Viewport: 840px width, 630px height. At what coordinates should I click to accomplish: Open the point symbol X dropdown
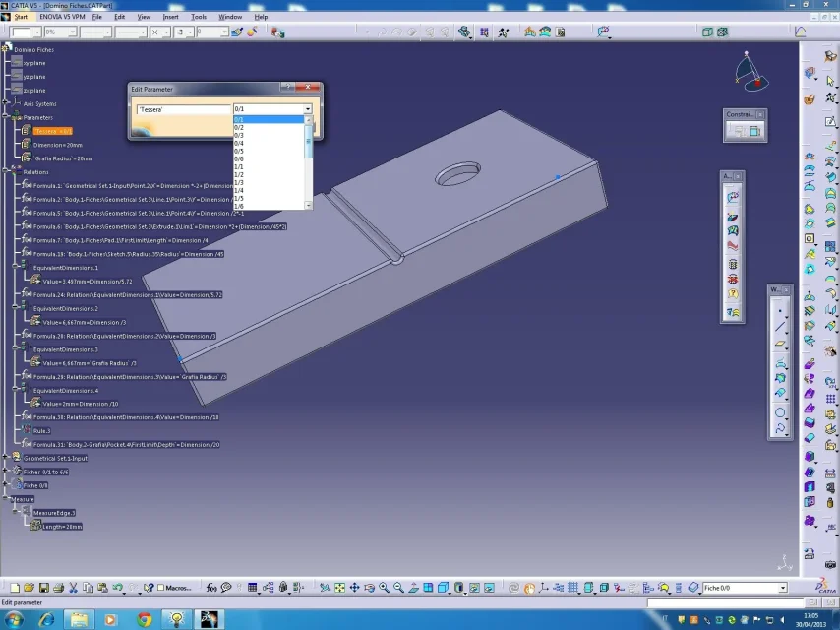click(166, 32)
